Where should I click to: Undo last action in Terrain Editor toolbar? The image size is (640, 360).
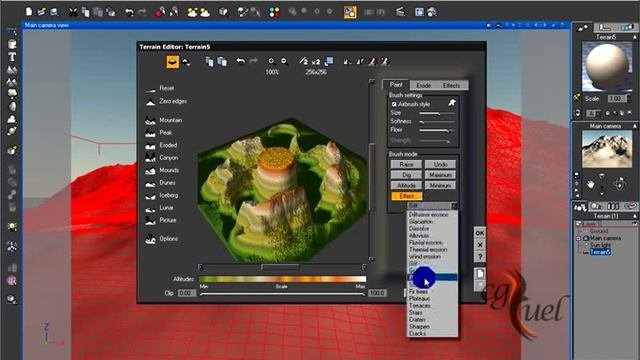tap(241, 61)
